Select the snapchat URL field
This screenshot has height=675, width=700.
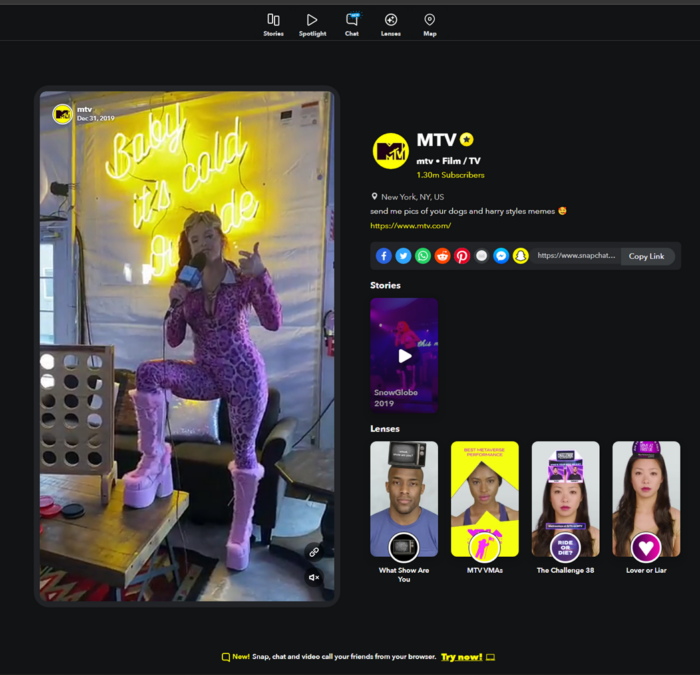pyautogui.click(x=576, y=256)
